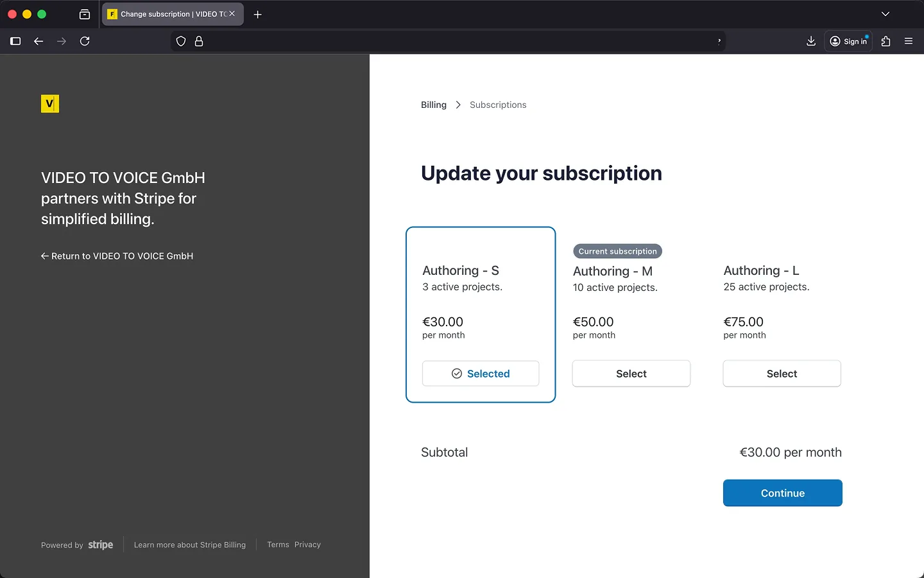Open the Billing breadcrumb link
Image resolution: width=924 pixels, height=578 pixels.
(x=434, y=105)
